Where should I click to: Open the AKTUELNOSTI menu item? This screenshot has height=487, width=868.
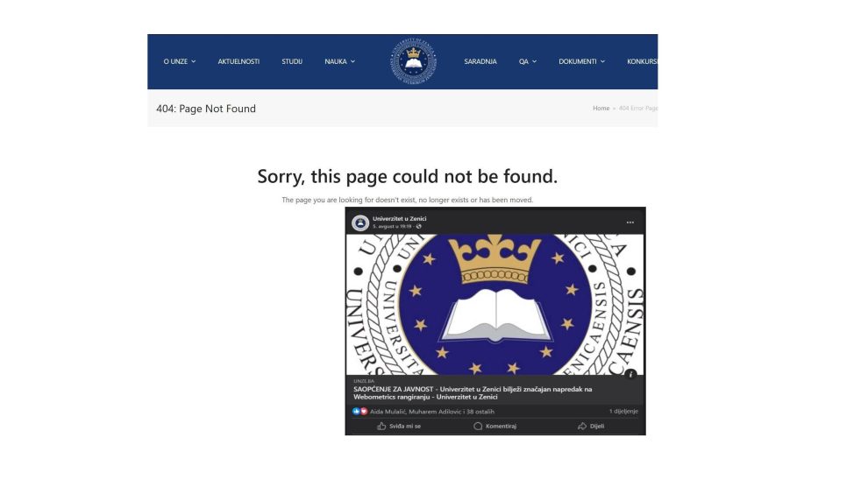pos(238,61)
